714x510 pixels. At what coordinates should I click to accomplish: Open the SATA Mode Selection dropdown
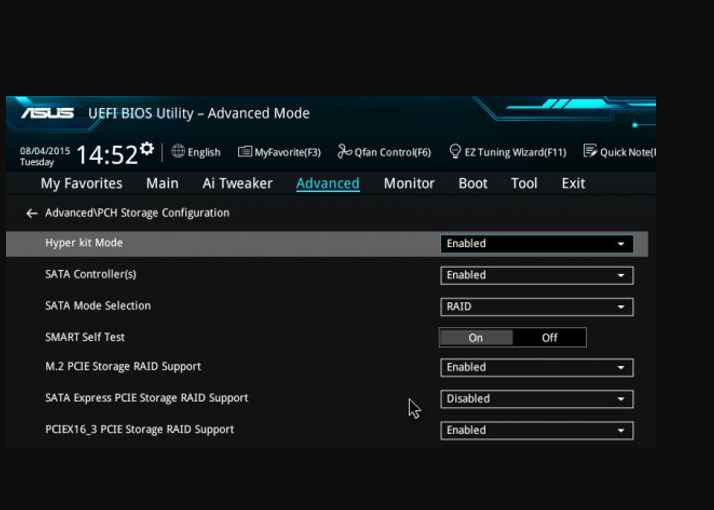point(536,307)
